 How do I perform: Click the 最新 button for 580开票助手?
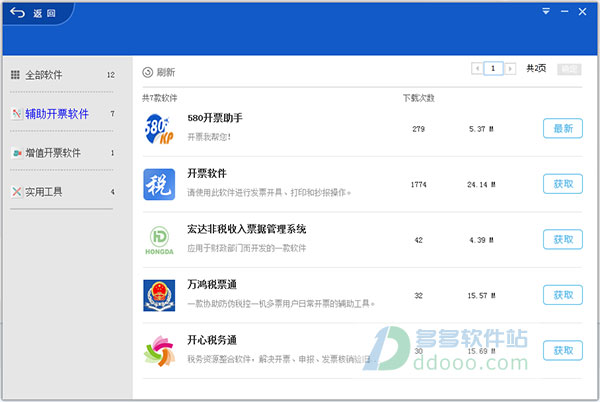(562, 128)
